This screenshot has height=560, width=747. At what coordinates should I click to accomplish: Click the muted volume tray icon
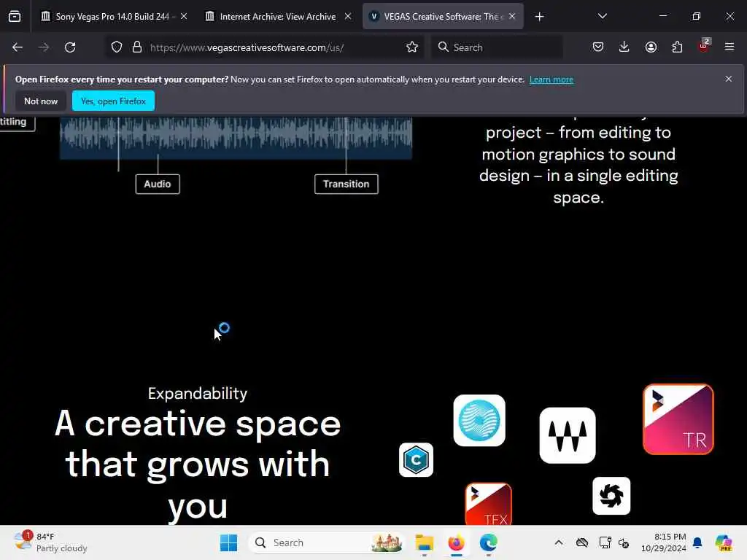[624, 542]
